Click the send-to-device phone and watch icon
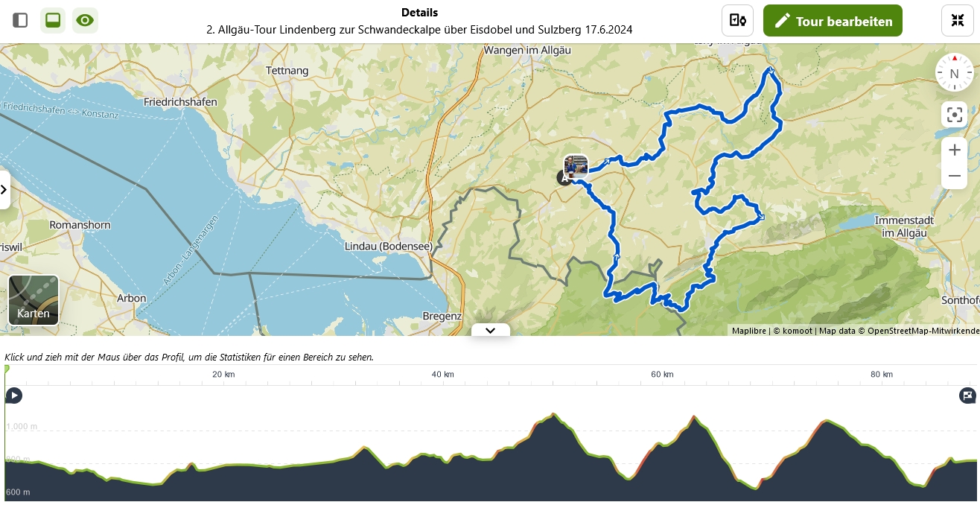This screenshot has height=505, width=980. (737, 20)
